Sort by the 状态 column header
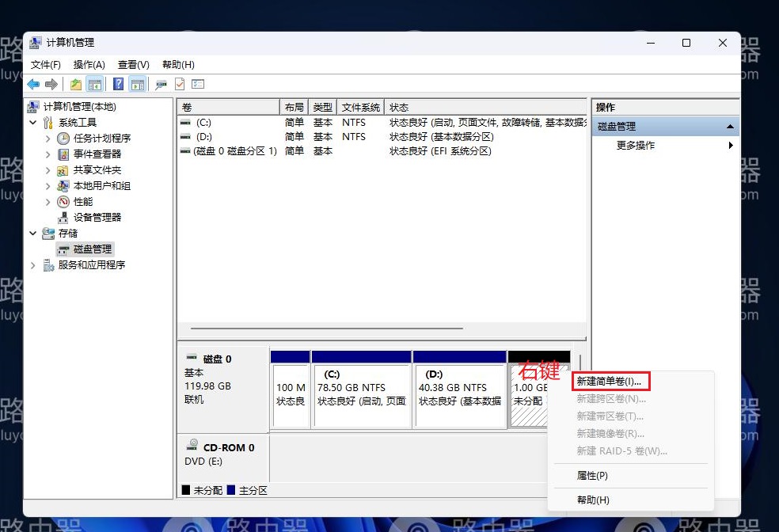Screen dimensions: 779x532 pyautogui.click(x=485, y=108)
